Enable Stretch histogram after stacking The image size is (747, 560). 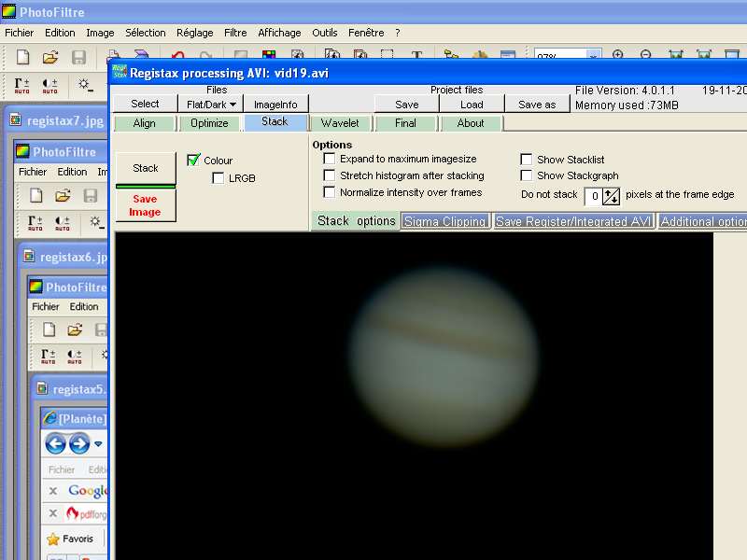330,175
